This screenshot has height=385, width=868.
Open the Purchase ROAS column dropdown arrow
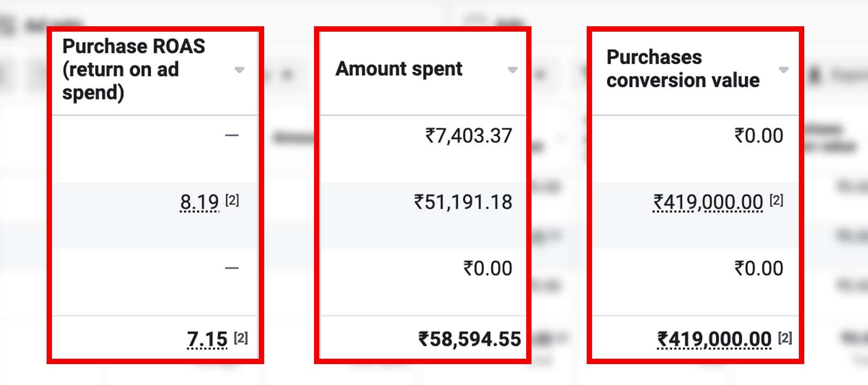[x=240, y=70]
